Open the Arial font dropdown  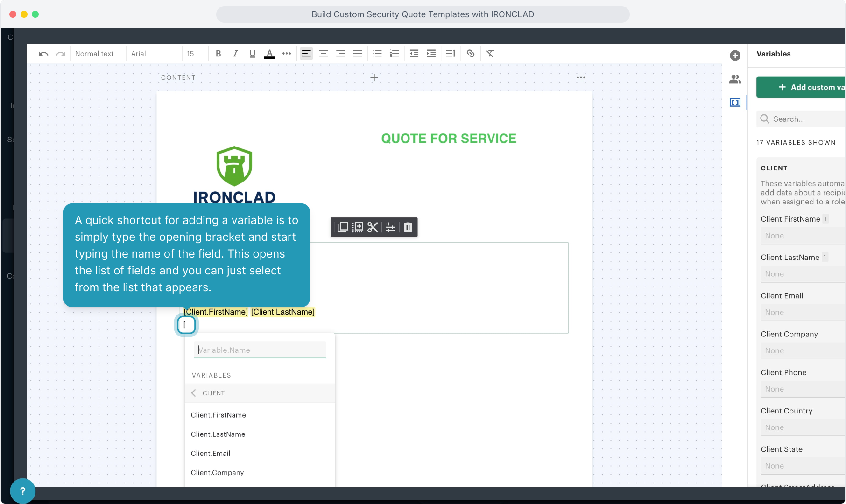click(x=139, y=54)
